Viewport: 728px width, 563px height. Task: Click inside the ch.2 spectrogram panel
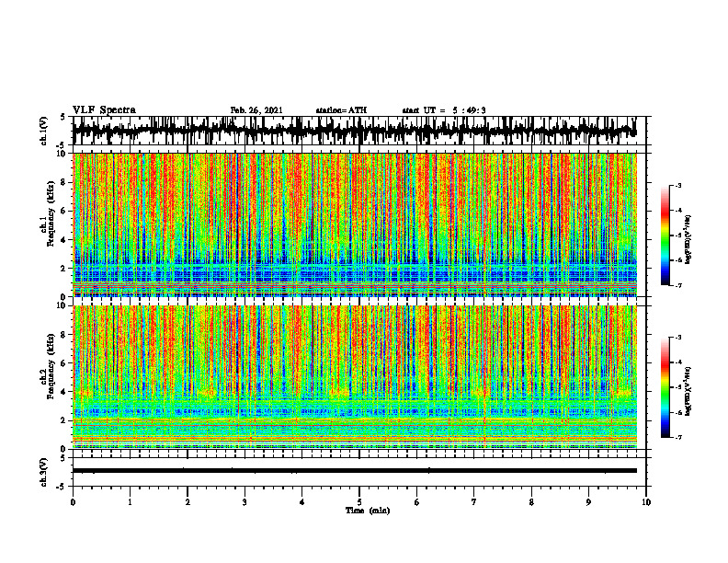(x=355, y=377)
